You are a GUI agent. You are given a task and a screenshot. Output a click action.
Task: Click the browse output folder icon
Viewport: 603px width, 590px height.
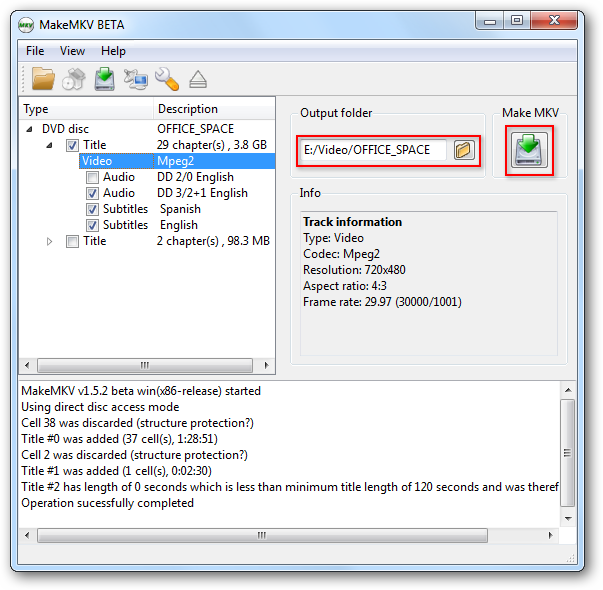click(x=464, y=150)
